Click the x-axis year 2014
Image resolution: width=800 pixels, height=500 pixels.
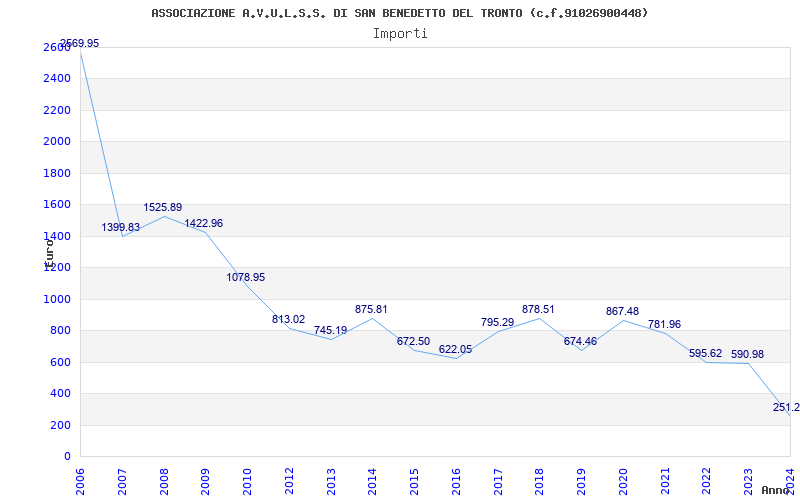click(372, 481)
